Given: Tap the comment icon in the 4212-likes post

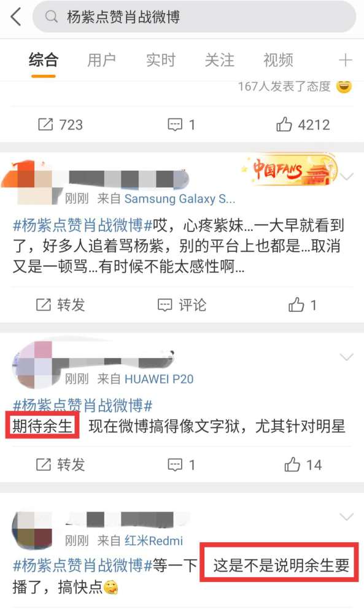Looking at the screenshot, I should [x=175, y=125].
